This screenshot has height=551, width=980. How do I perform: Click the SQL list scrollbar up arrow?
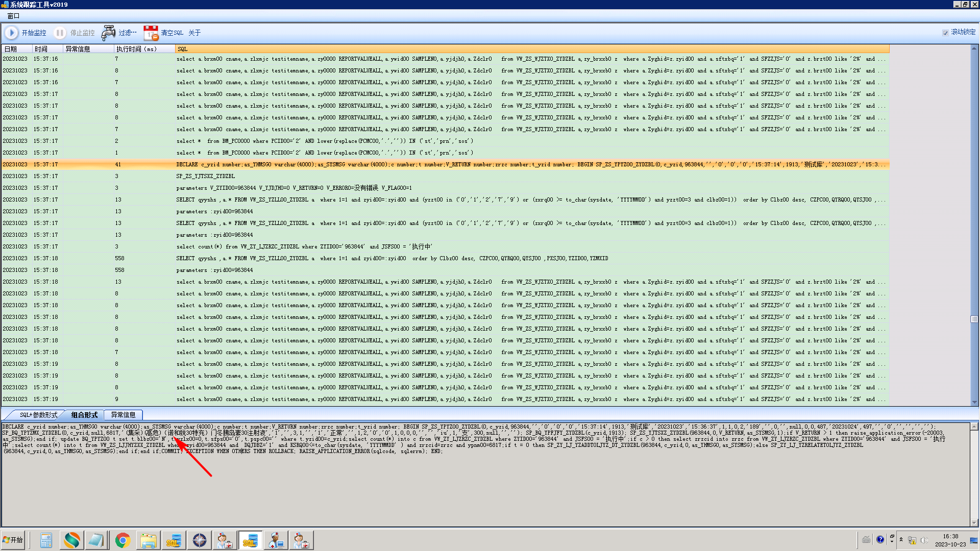pos(974,48)
